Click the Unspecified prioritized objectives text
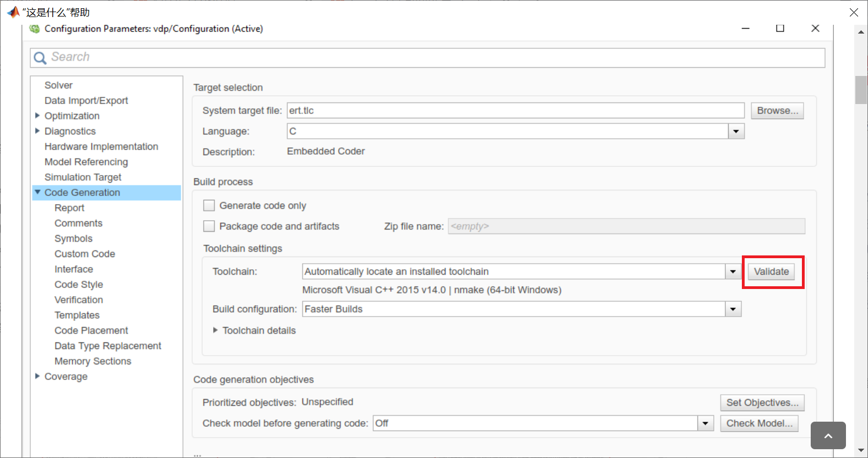Screen dimensions: 868x458 (x=327, y=402)
